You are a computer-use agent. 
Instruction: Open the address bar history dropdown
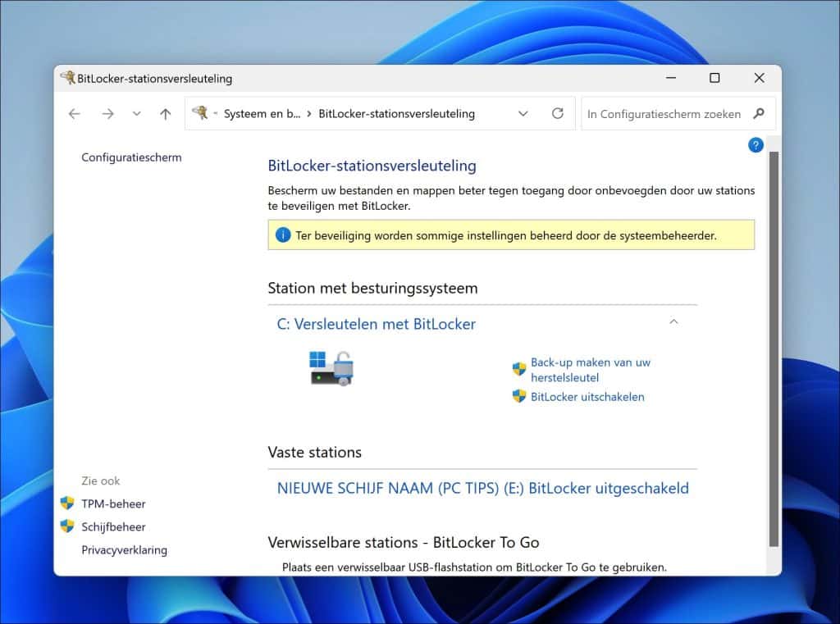tap(523, 113)
